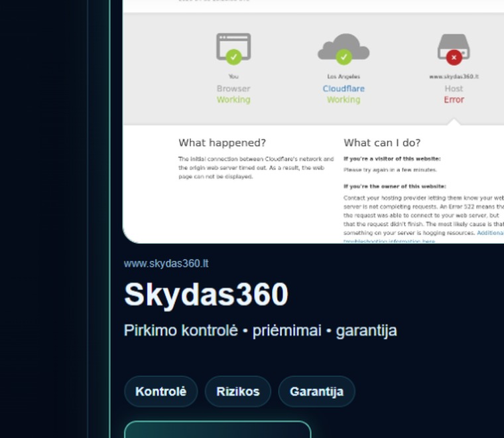Click 'If you're a visitor of this website' text
The height and width of the screenshot is (438, 504).
point(392,159)
